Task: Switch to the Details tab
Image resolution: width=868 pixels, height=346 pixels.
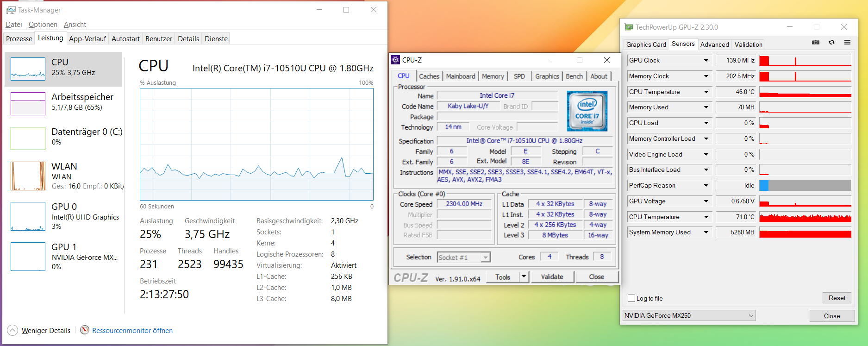Action: click(188, 39)
